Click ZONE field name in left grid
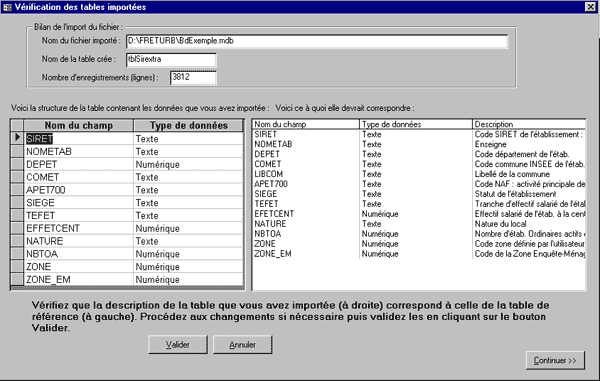Viewport: 600px width, 381px height. 78,267
